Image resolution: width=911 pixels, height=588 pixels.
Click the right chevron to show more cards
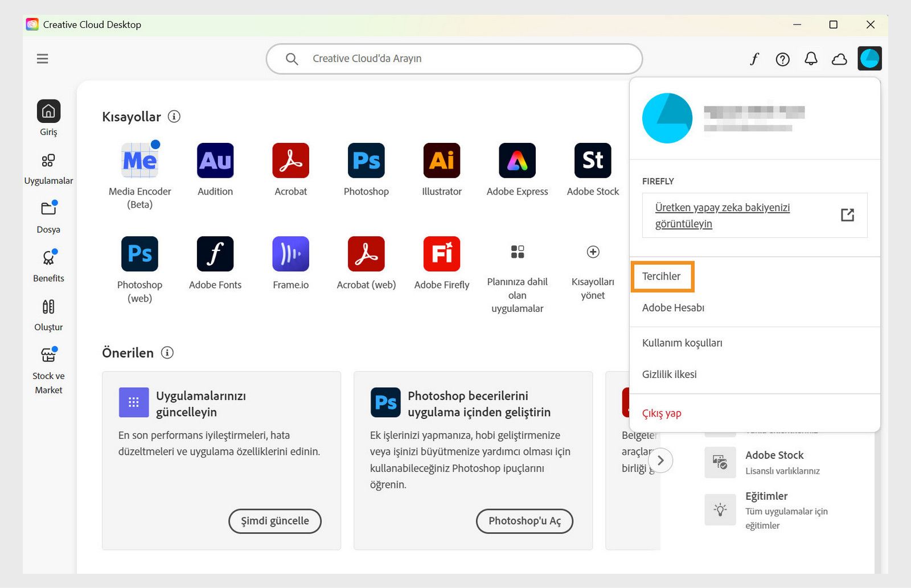pos(660,460)
